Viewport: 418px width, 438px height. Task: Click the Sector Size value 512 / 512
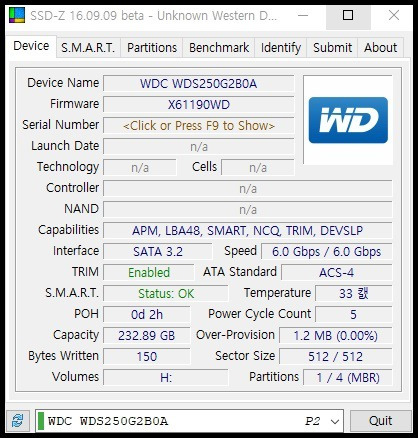click(336, 357)
